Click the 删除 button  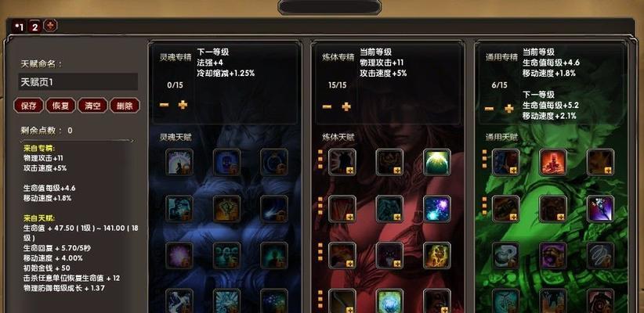click(125, 106)
